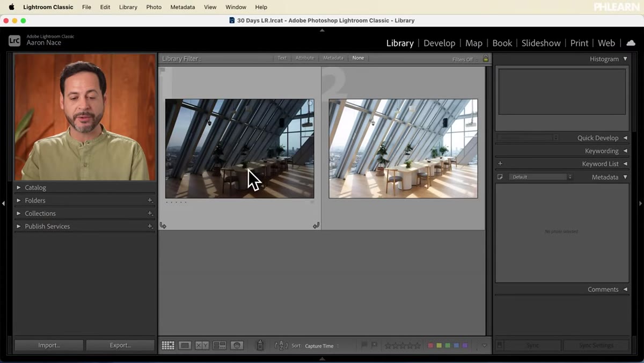644x363 pixels.
Task: Open Survey view icon
Action: coord(219,346)
